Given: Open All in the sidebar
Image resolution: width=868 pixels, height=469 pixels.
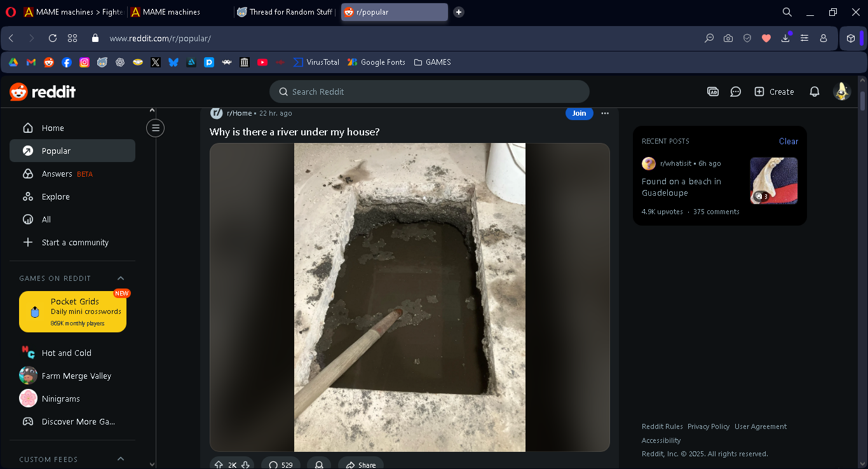Looking at the screenshot, I should pos(72,219).
